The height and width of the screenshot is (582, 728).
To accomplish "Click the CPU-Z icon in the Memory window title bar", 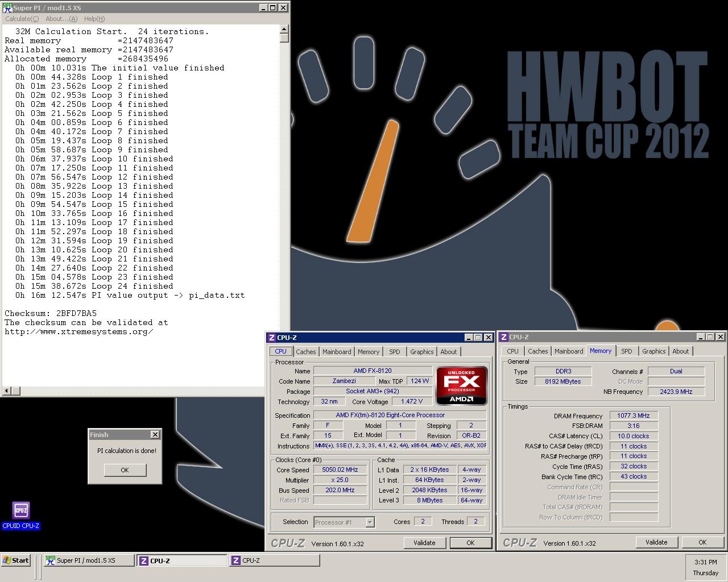I will coord(504,337).
